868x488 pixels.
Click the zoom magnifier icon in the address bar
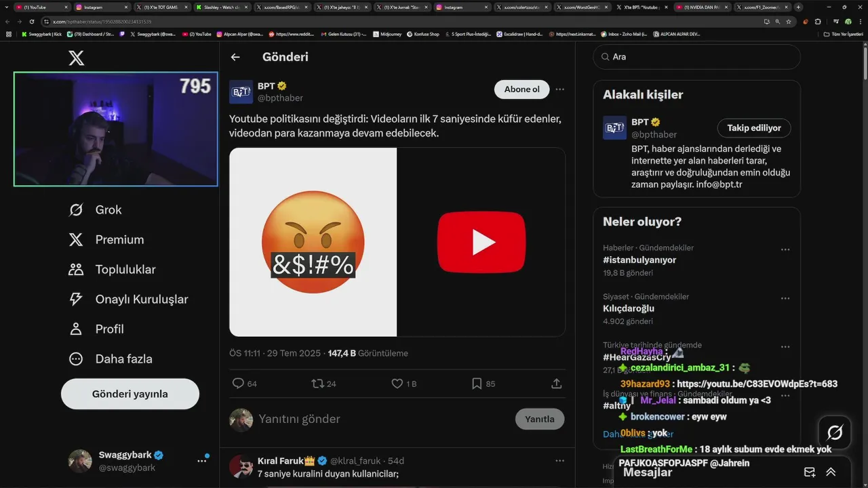pos(778,22)
